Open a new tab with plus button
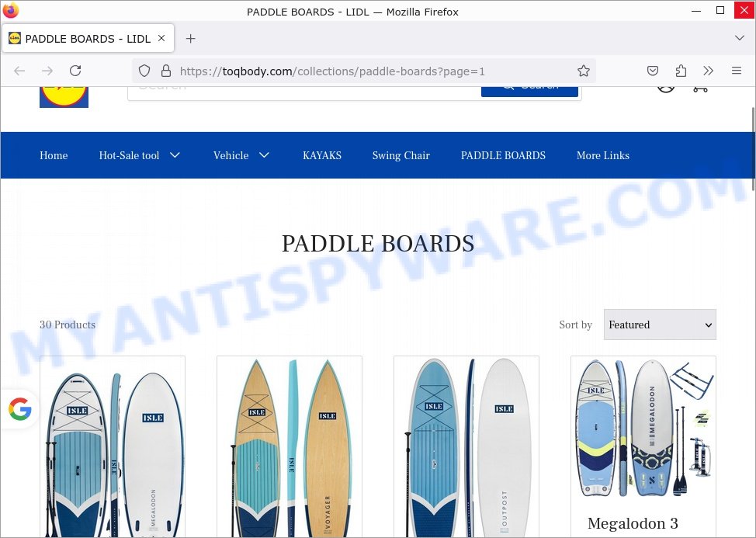This screenshot has width=756, height=538. tap(190, 39)
